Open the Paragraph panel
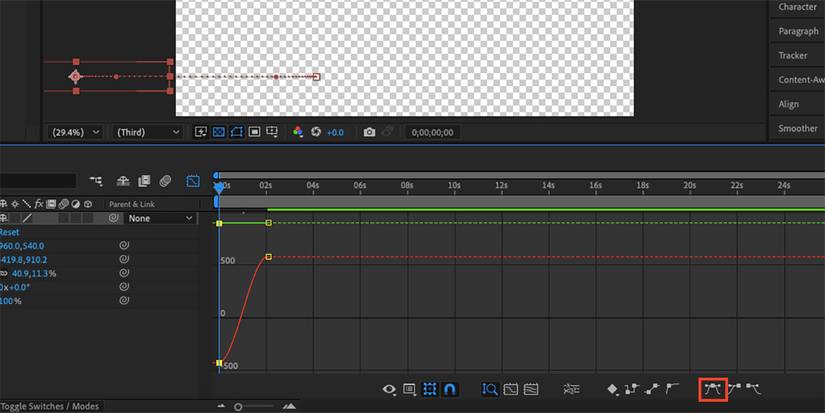The width and height of the screenshot is (825, 413). (x=797, y=31)
